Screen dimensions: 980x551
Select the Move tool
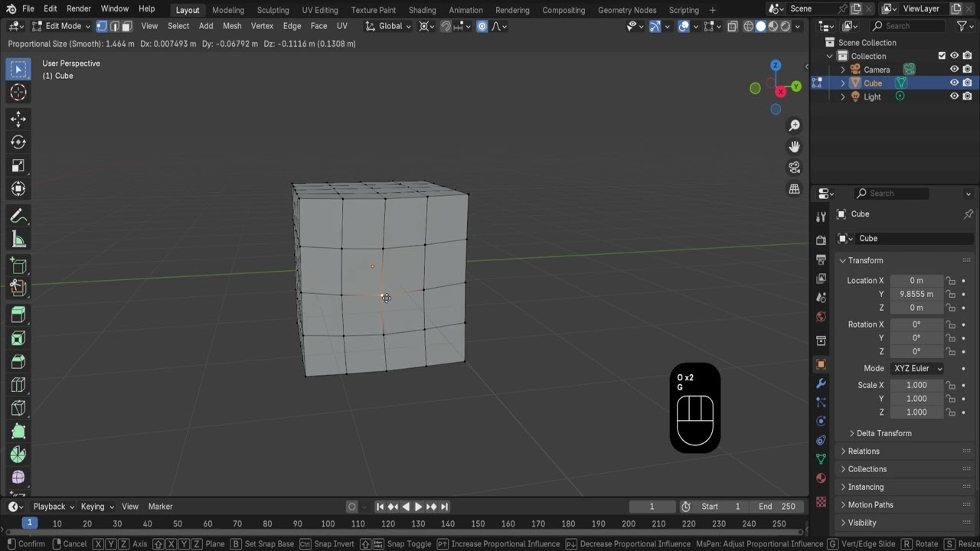(18, 119)
